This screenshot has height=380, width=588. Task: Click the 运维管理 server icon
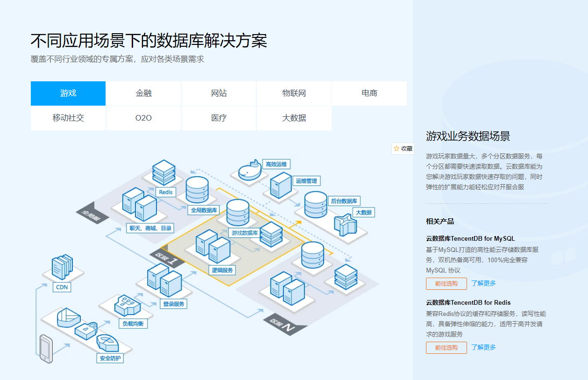(281, 186)
